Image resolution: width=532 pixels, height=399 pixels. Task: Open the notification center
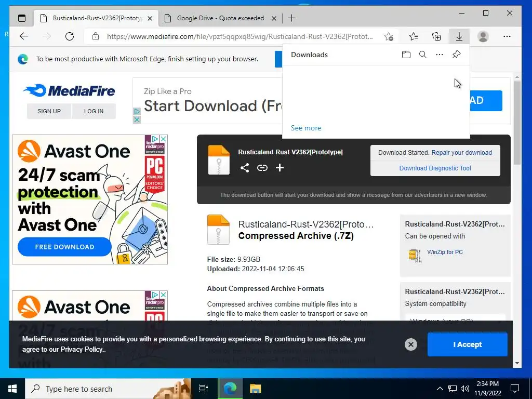515,389
